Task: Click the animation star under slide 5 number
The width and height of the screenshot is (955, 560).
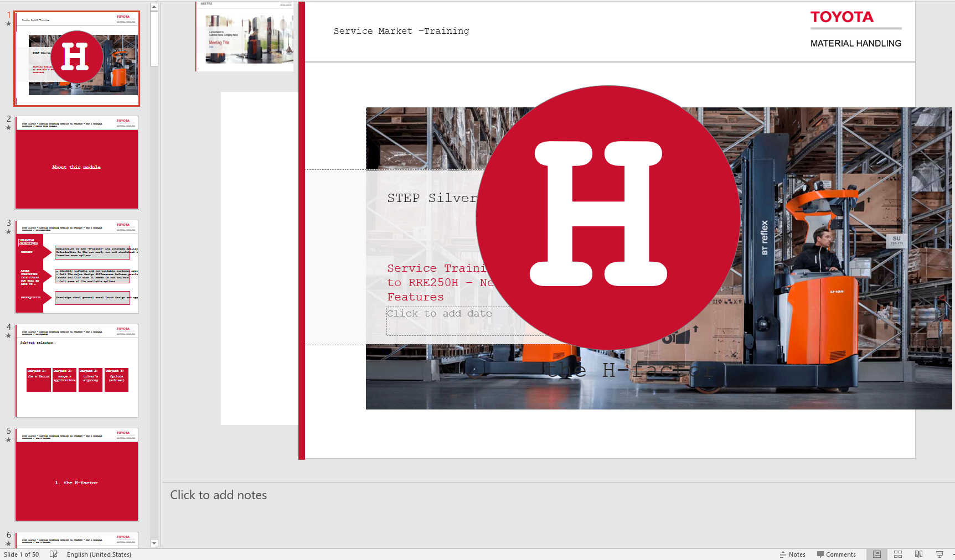Action: click(8, 440)
